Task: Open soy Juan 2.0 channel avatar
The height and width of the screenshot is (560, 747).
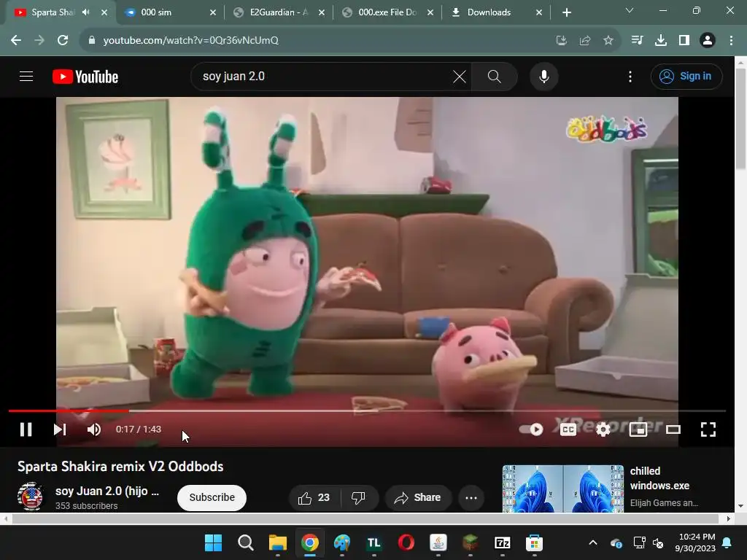Action: [x=30, y=496]
